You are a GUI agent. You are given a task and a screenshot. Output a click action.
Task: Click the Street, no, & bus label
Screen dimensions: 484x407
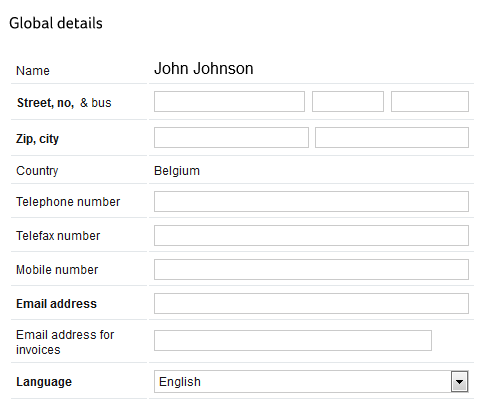pos(64,103)
